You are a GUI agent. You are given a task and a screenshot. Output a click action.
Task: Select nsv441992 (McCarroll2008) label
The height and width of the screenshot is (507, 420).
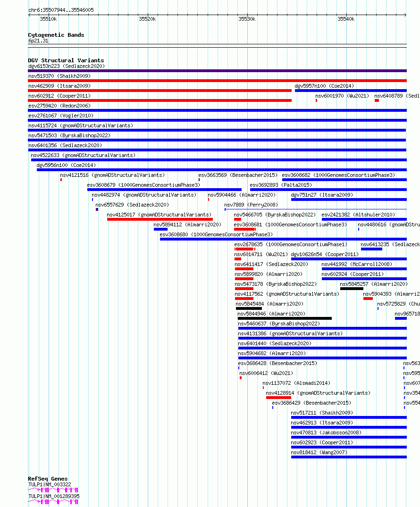click(357, 264)
